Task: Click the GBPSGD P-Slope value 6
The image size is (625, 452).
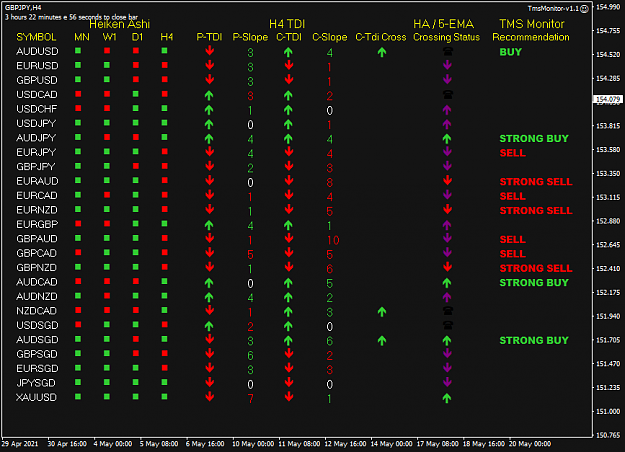Action: pyautogui.click(x=250, y=355)
